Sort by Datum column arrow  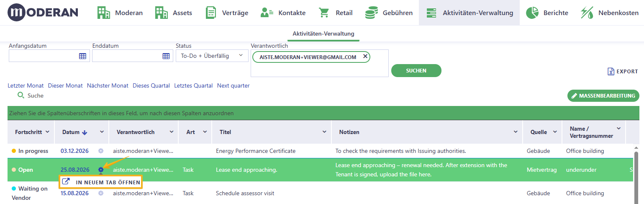pos(85,132)
